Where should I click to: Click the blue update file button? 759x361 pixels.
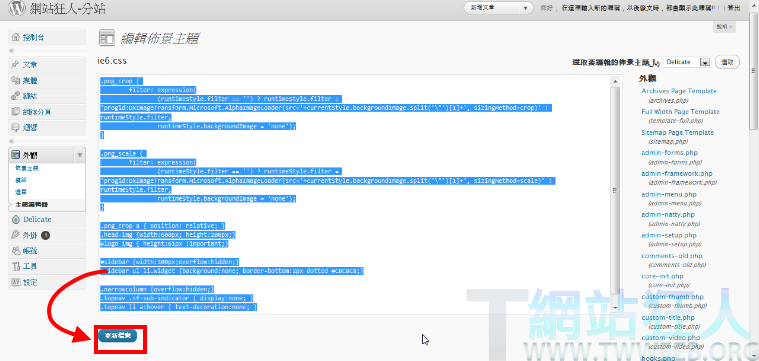(118, 335)
